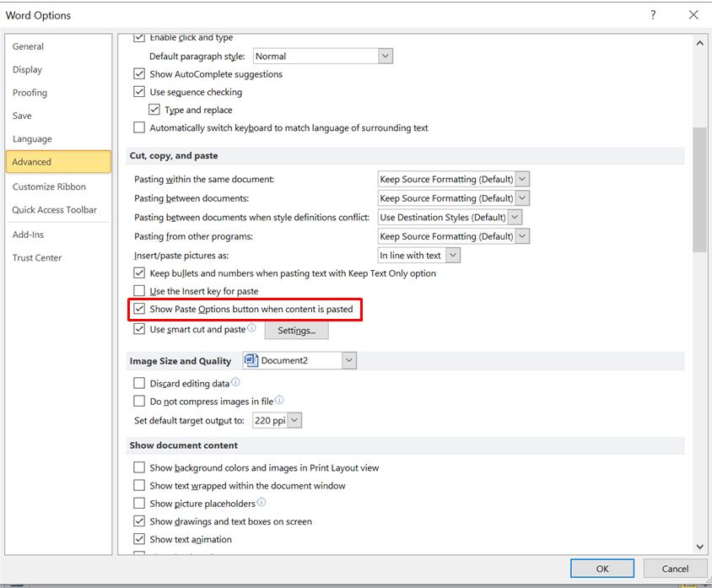Open the 220 ppi target output dropdown
Viewport: 712px width, 588px height.
coord(294,420)
